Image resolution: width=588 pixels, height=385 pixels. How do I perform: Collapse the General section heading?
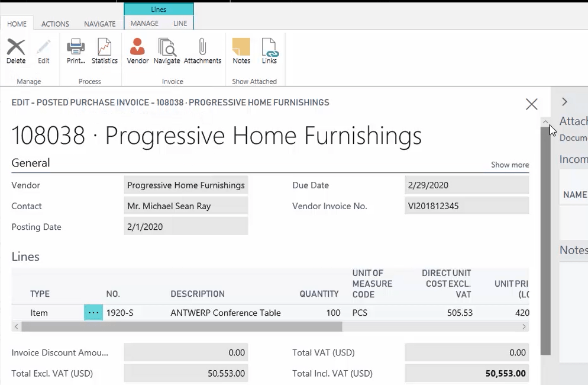click(x=31, y=163)
